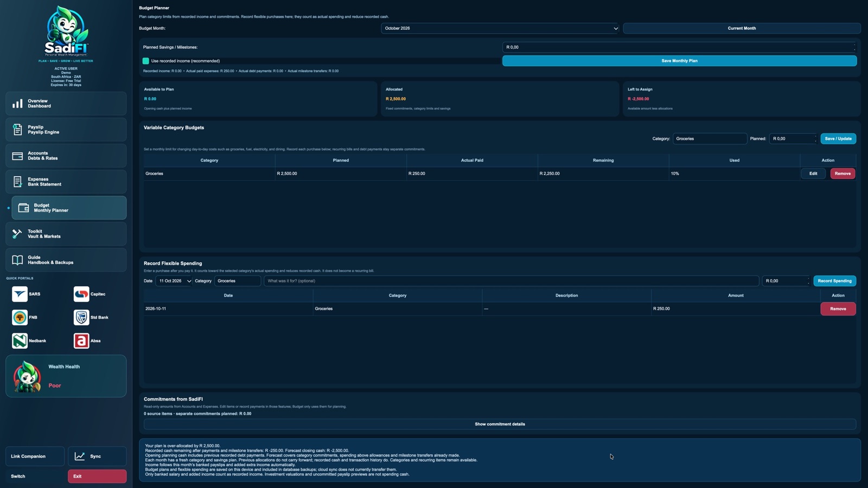Open the 11 Oct 2026 date dropdown

[x=174, y=281]
